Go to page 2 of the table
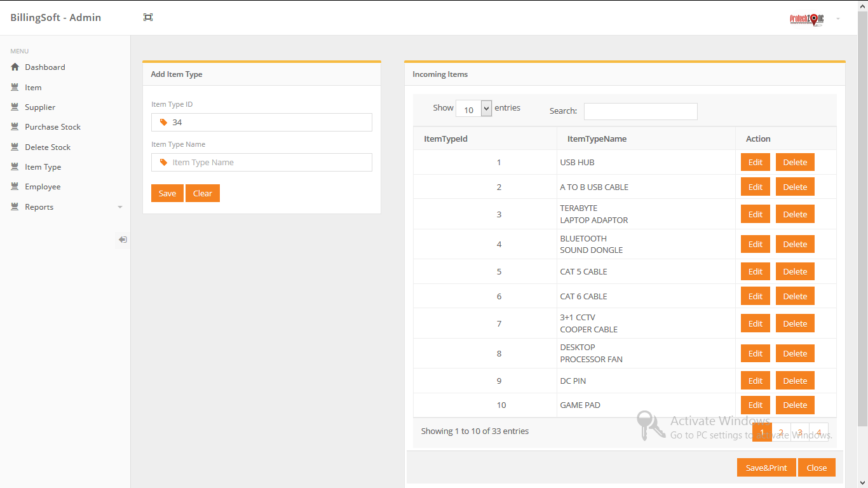 (x=781, y=433)
